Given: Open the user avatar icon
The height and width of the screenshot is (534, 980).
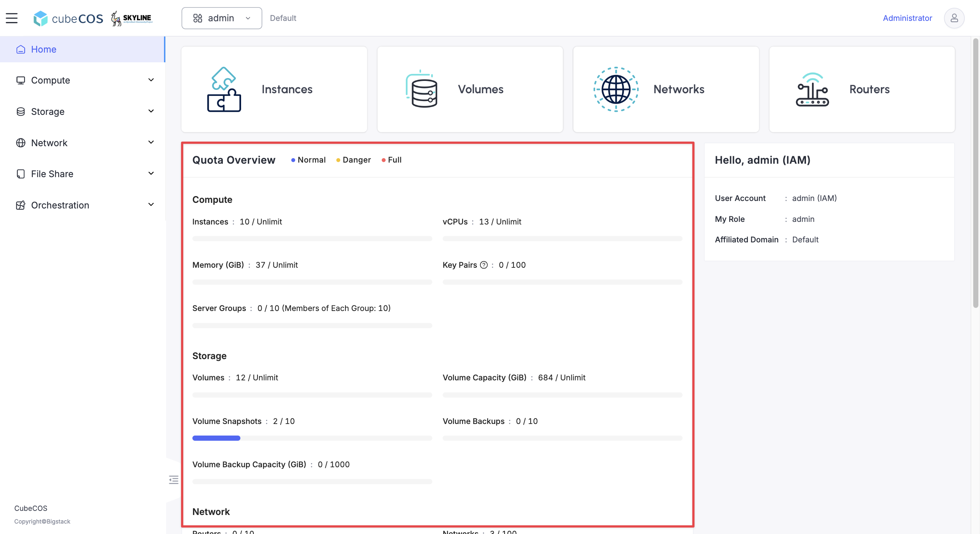Looking at the screenshot, I should tap(954, 18).
